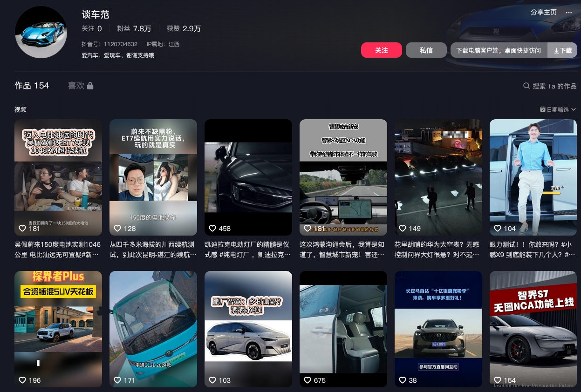The height and width of the screenshot is (392, 581).
Task: Open the 鹏厂智驾 video thumbnail
Action: coord(248,329)
